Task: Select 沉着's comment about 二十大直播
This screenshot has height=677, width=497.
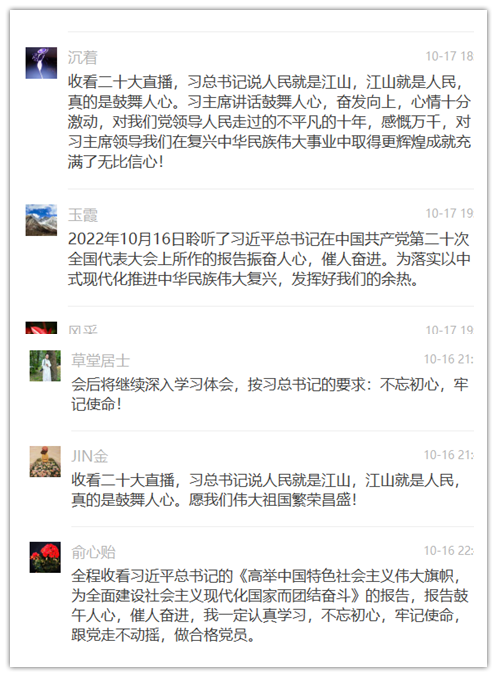Action: point(269,122)
